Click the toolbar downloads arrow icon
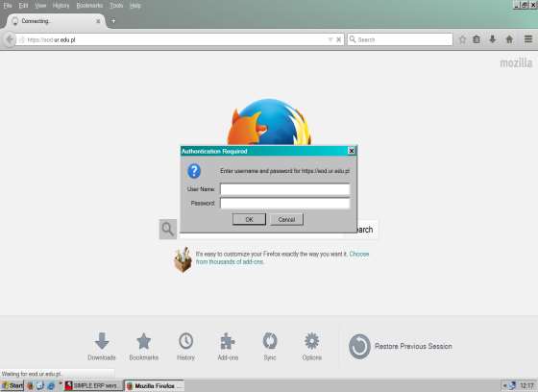 point(492,39)
